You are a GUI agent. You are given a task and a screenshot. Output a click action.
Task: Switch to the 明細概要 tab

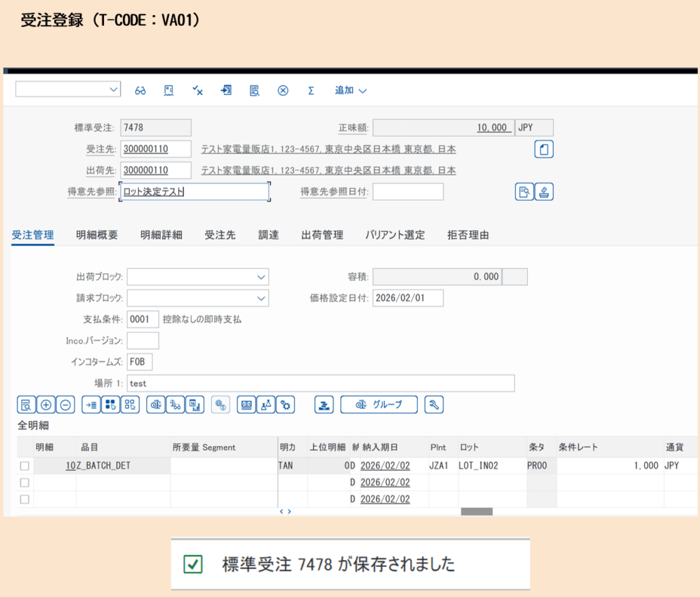(98, 234)
